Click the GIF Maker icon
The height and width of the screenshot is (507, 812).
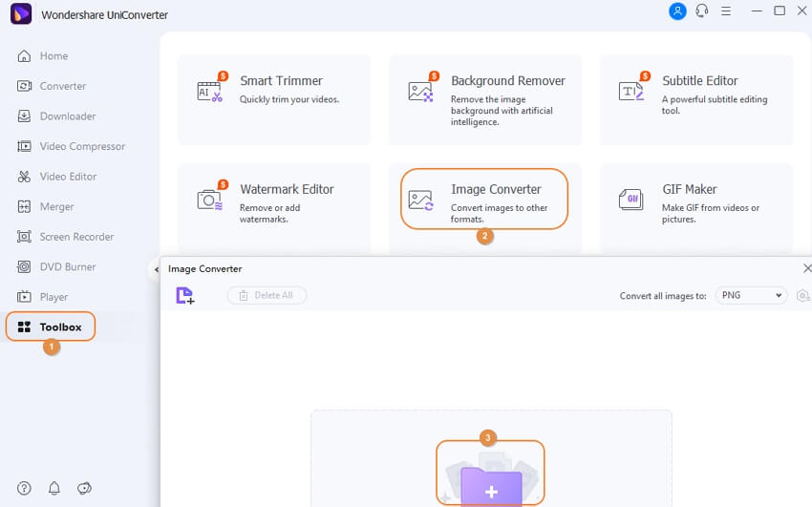coord(631,200)
